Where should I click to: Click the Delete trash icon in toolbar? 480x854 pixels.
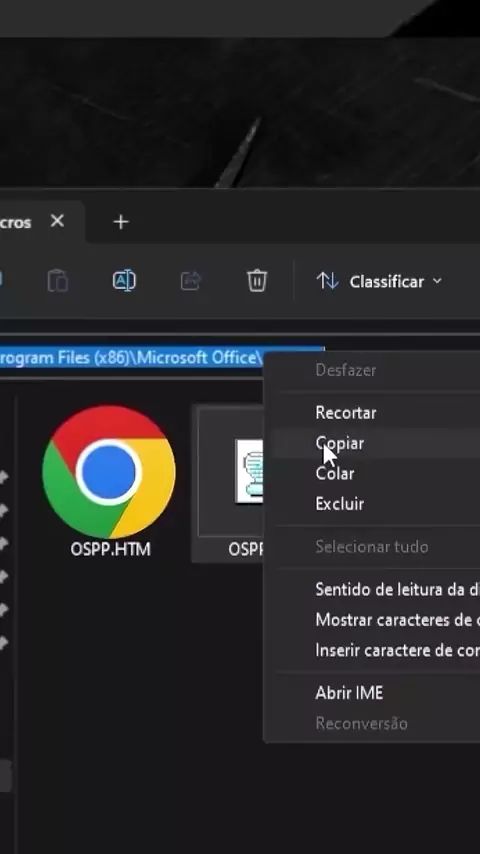click(x=257, y=281)
